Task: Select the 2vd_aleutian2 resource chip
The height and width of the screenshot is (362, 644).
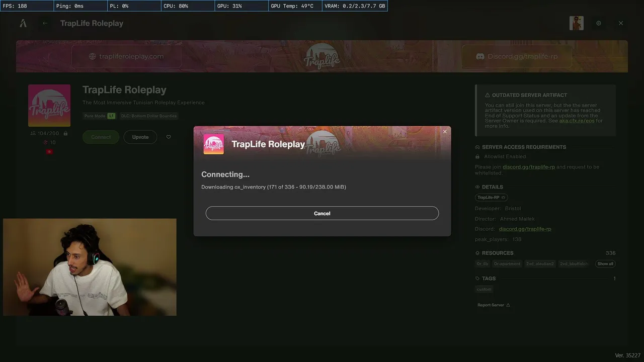Action: pyautogui.click(x=540, y=264)
